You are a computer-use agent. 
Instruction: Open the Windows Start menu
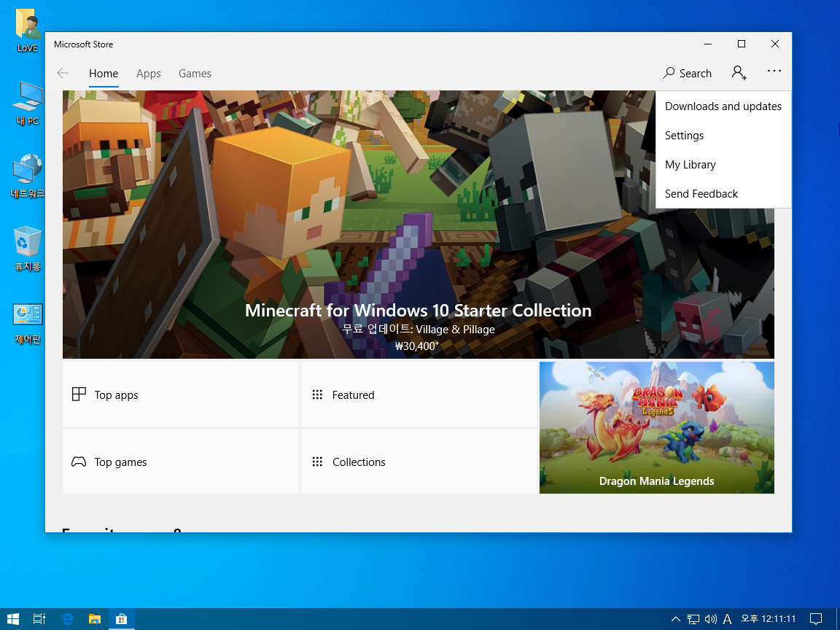[13, 619]
